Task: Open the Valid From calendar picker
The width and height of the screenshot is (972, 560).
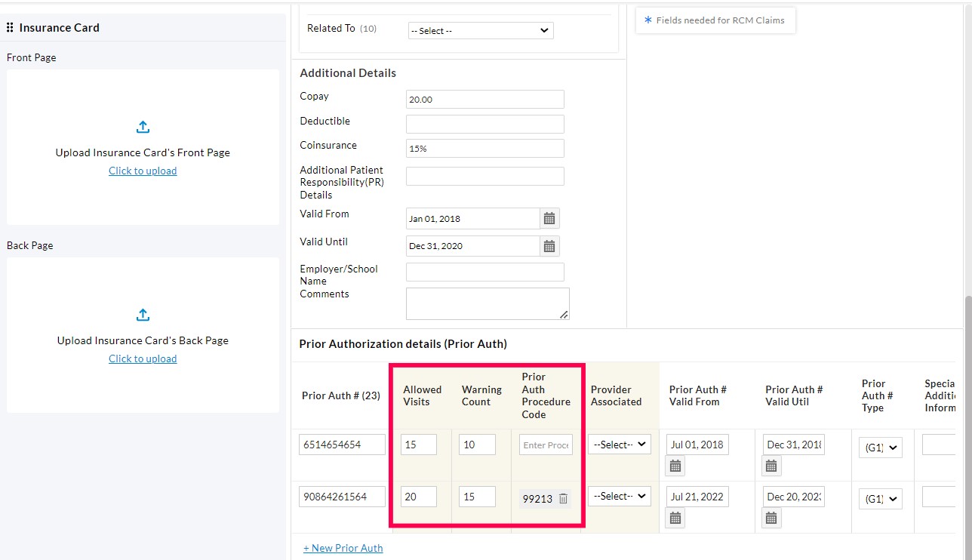Action: (549, 217)
